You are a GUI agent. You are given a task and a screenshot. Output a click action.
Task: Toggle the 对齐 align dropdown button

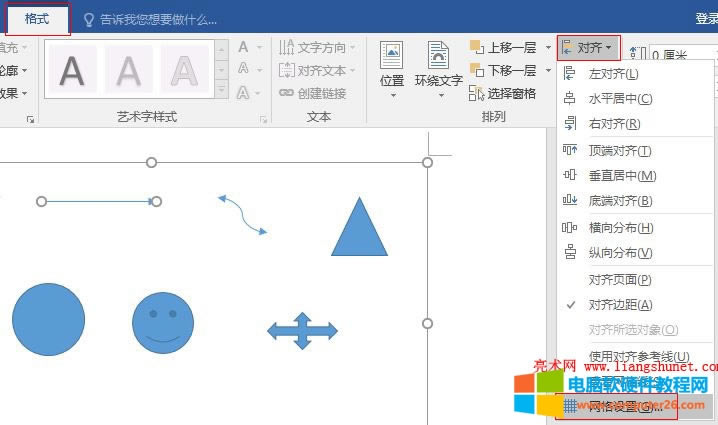[x=588, y=48]
